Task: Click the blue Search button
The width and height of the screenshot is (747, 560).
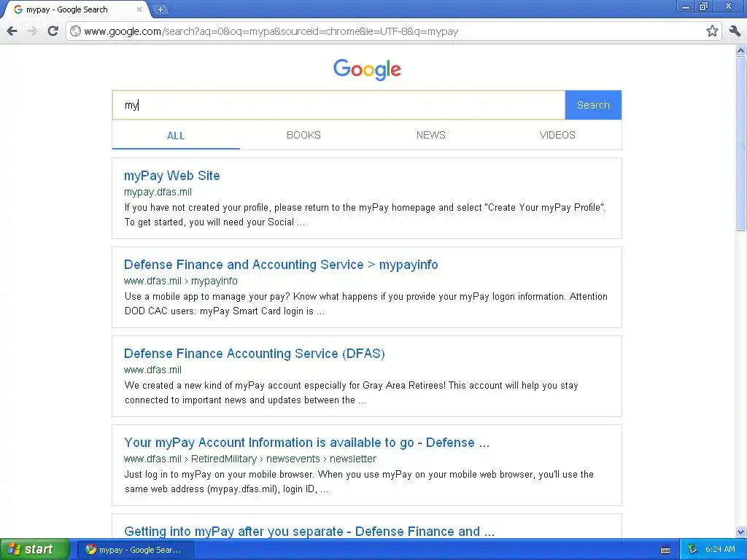Action: click(593, 105)
